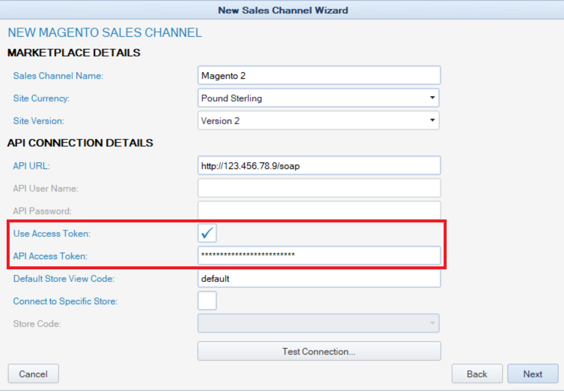
Task: Go Back to the previous wizard step
Action: (477, 374)
